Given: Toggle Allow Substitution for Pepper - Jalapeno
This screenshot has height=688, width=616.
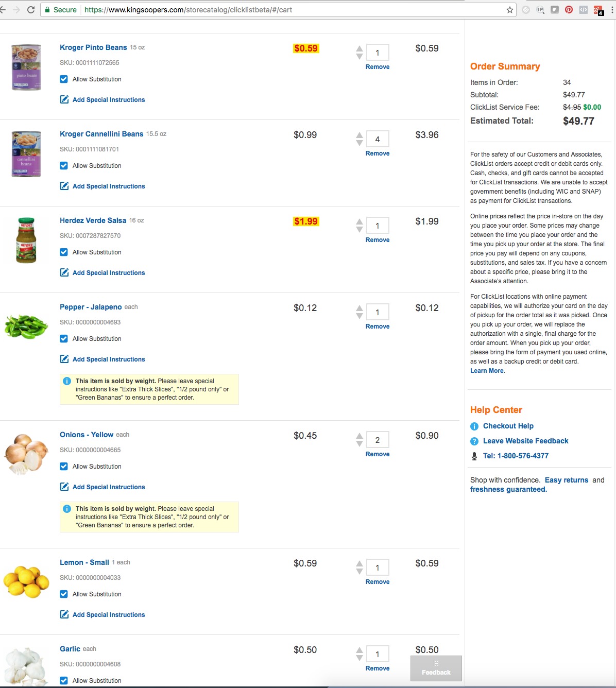Looking at the screenshot, I should [x=64, y=339].
